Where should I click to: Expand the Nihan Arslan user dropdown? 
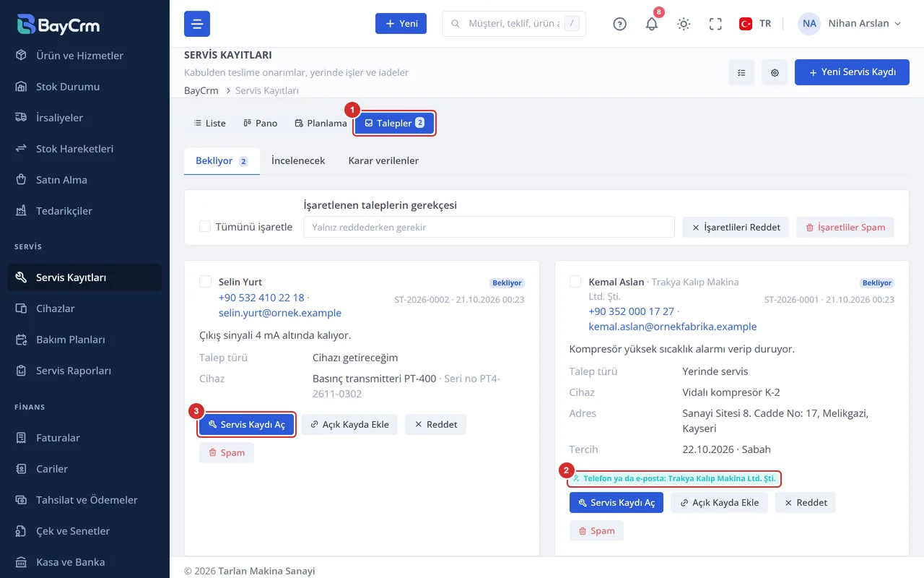point(850,24)
